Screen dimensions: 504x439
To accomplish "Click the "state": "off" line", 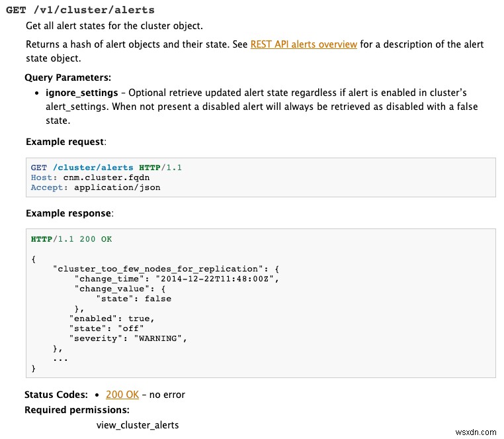I will [106, 328].
